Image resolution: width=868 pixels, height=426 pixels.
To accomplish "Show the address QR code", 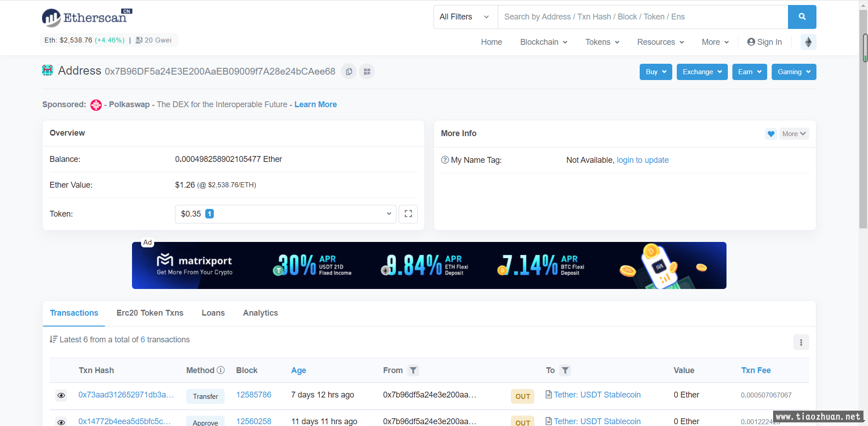I will pos(367,71).
